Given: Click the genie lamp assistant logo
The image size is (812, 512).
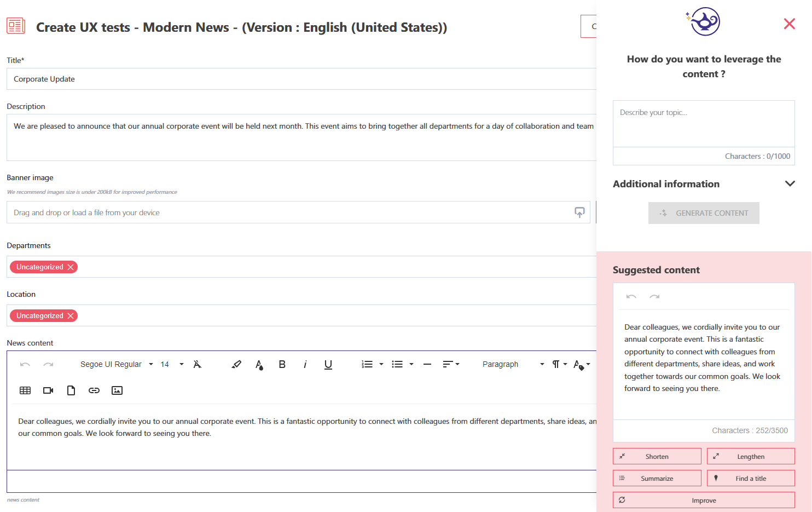Looking at the screenshot, I should 704,22.
